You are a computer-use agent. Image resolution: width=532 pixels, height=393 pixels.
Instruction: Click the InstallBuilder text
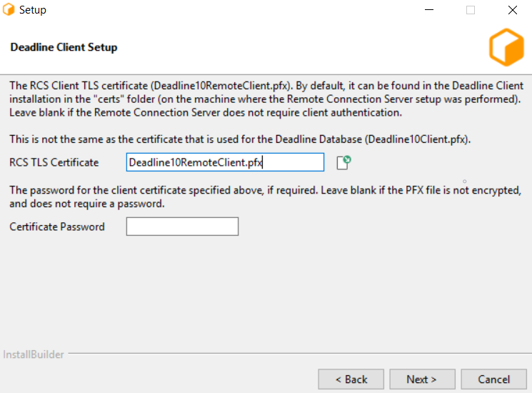(34, 354)
